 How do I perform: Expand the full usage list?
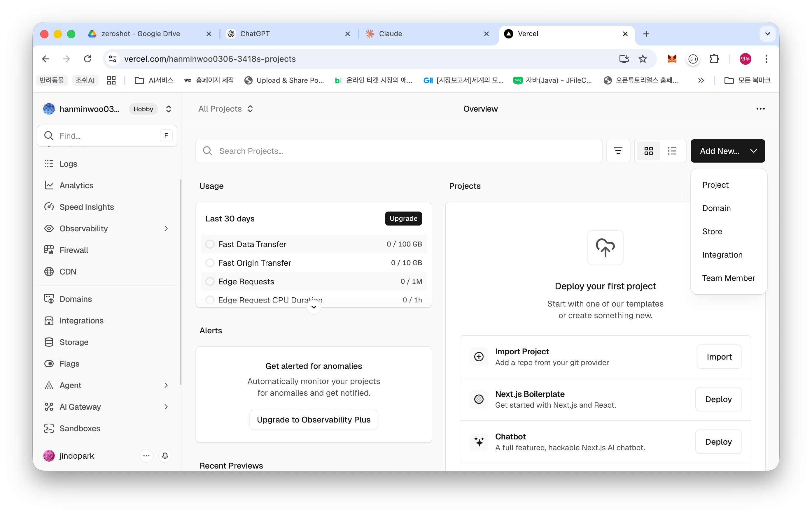314,307
